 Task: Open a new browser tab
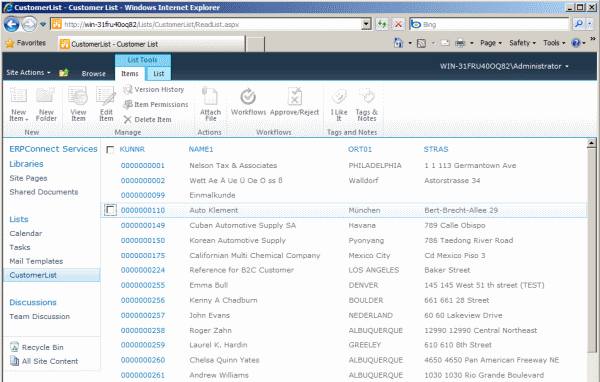tap(255, 44)
